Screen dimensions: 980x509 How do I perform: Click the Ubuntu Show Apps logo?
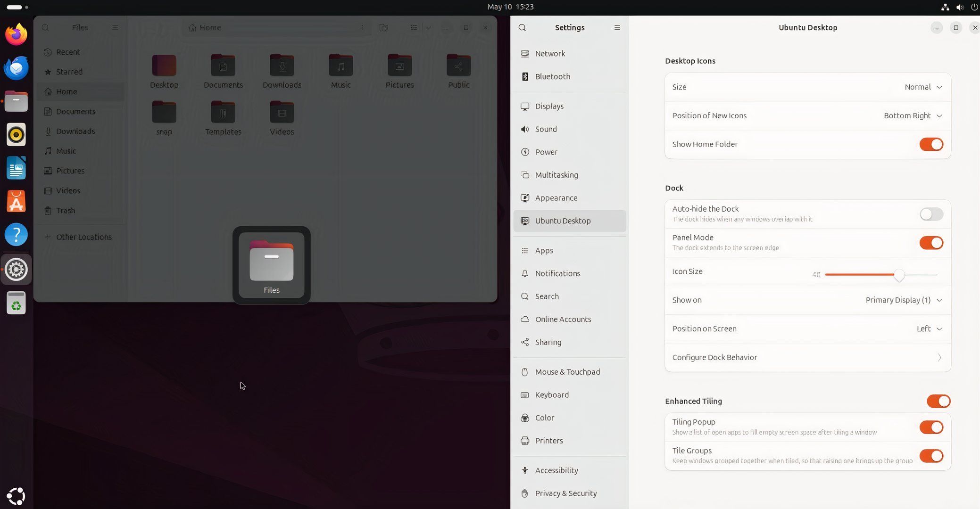click(x=16, y=496)
